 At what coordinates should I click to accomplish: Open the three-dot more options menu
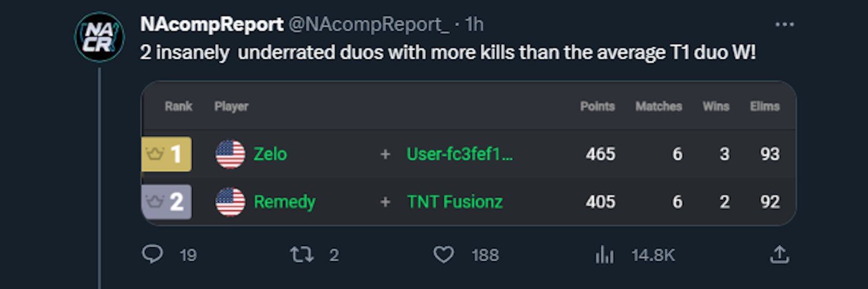784,25
